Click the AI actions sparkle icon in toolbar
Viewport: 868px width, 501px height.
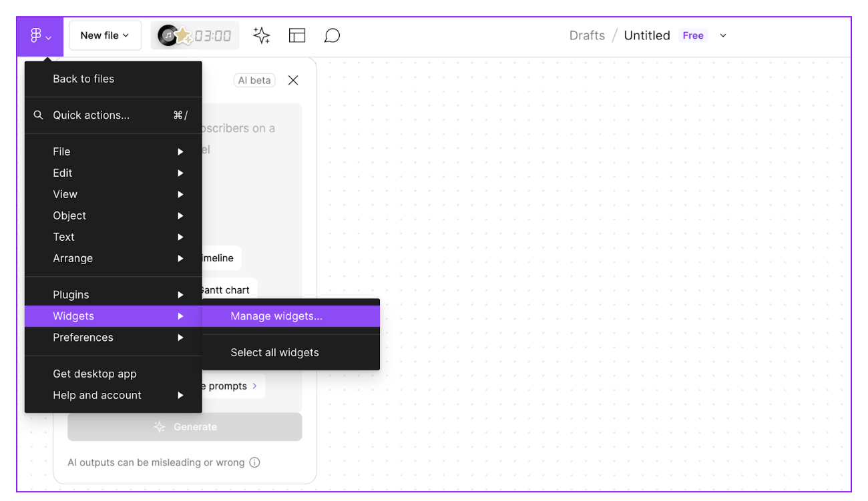tap(261, 35)
